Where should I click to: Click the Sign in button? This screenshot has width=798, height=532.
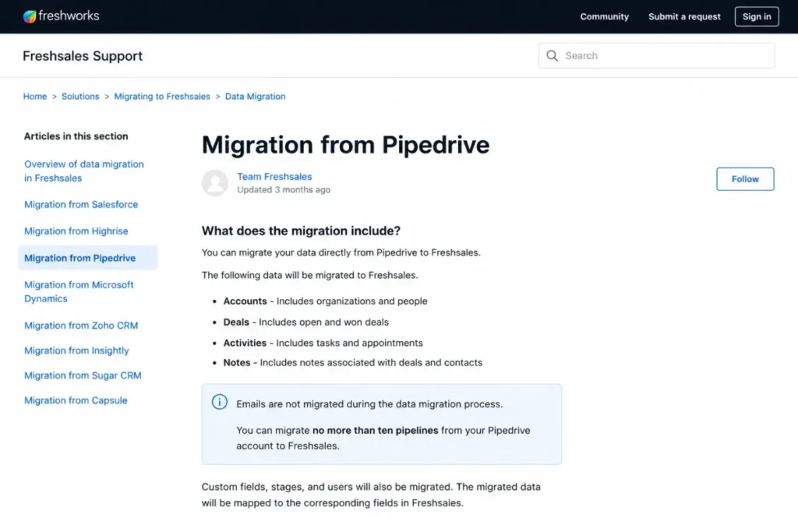pyautogui.click(x=756, y=16)
